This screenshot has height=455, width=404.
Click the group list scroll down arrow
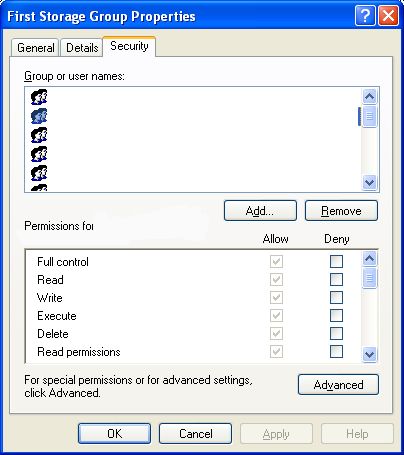pyautogui.click(x=369, y=182)
